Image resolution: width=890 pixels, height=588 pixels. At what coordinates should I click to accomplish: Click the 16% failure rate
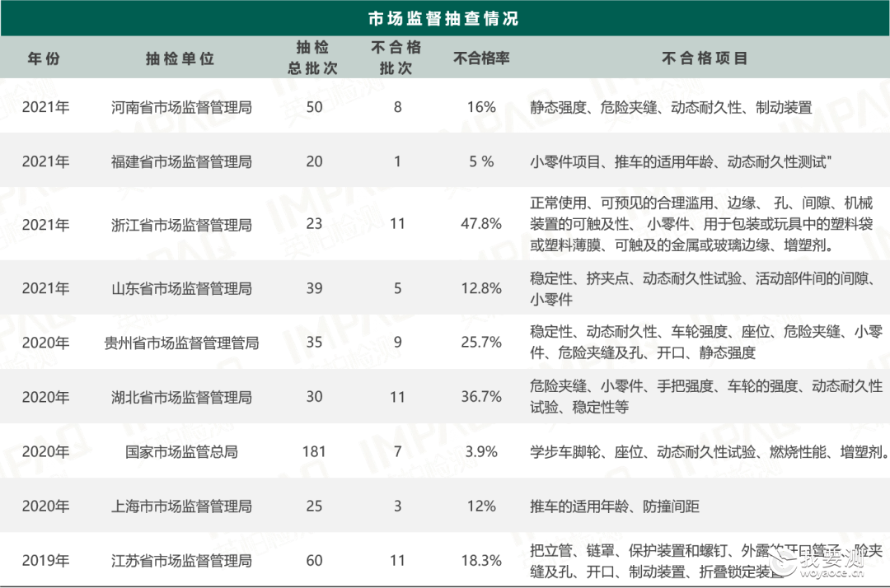(481, 107)
